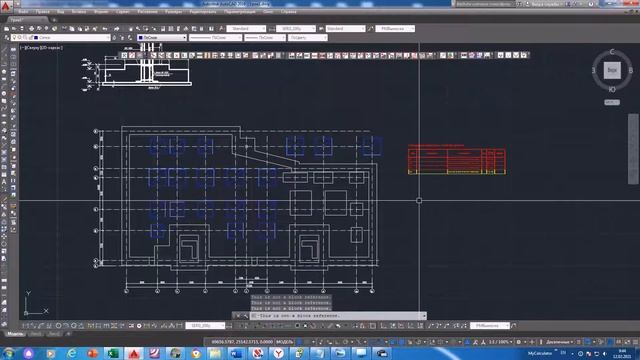Screen dimensions: 640x360
Task: Open the annotation scale 1:1 / 100% menu
Action: (x=501, y=342)
